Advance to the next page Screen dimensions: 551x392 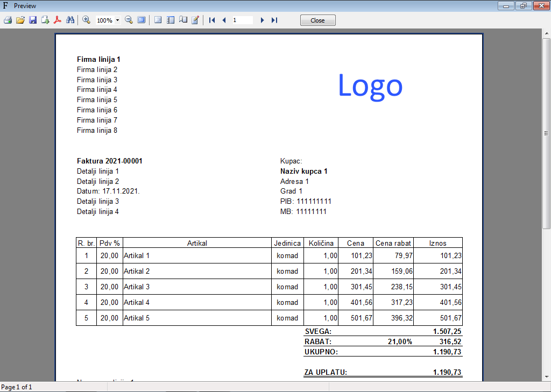coord(262,20)
